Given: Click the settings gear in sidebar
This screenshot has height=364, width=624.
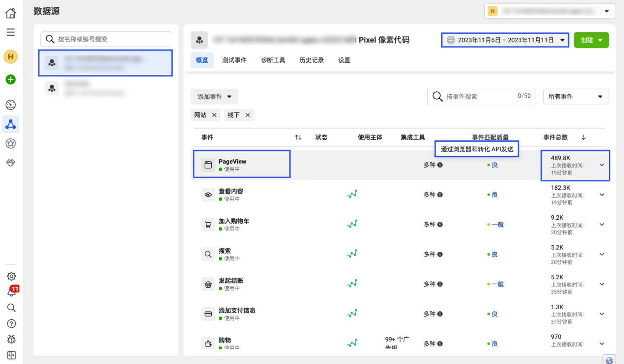Looking at the screenshot, I should point(11,276).
